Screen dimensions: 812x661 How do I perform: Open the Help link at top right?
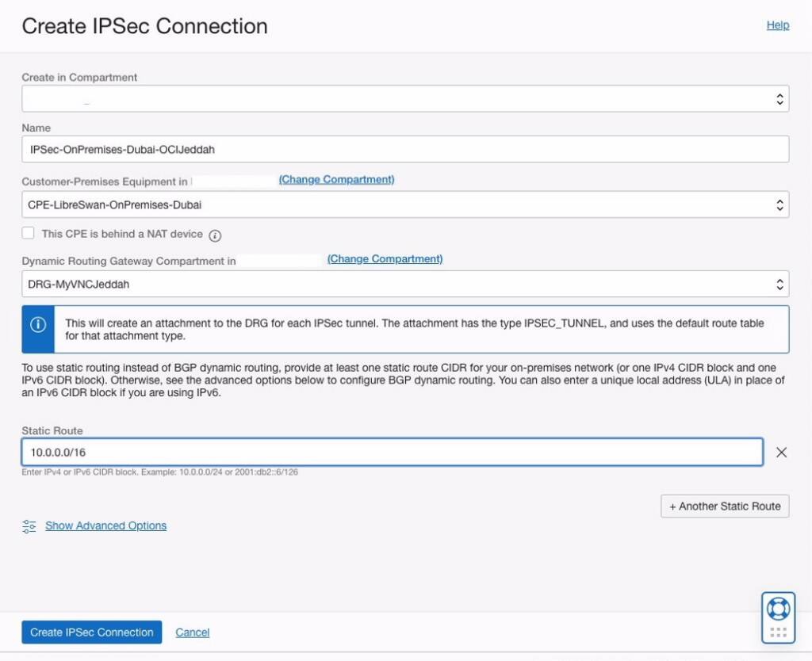click(778, 25)
